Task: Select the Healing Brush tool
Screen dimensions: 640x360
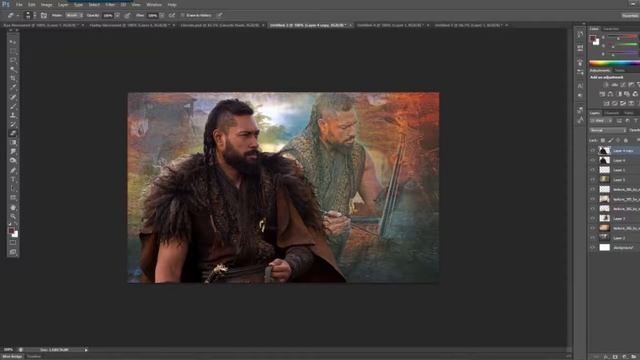Action: coord(13,97)
